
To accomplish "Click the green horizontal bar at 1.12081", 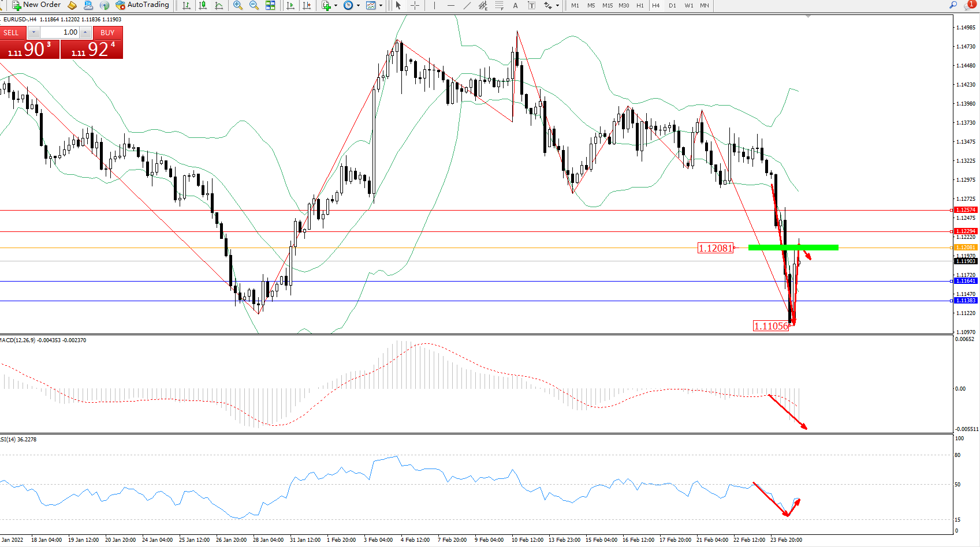I will pos(792,248).
